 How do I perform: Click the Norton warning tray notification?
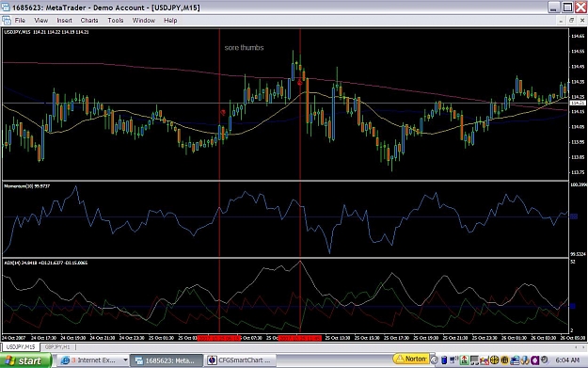(411, 359)
